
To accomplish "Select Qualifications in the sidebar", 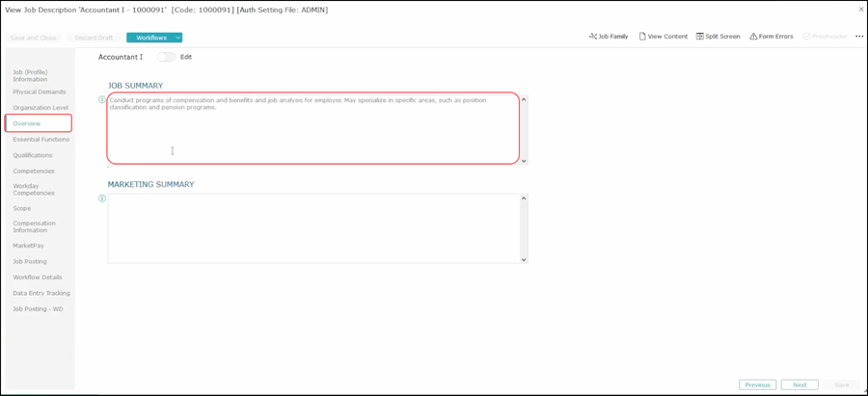I will tap(33, 155).
